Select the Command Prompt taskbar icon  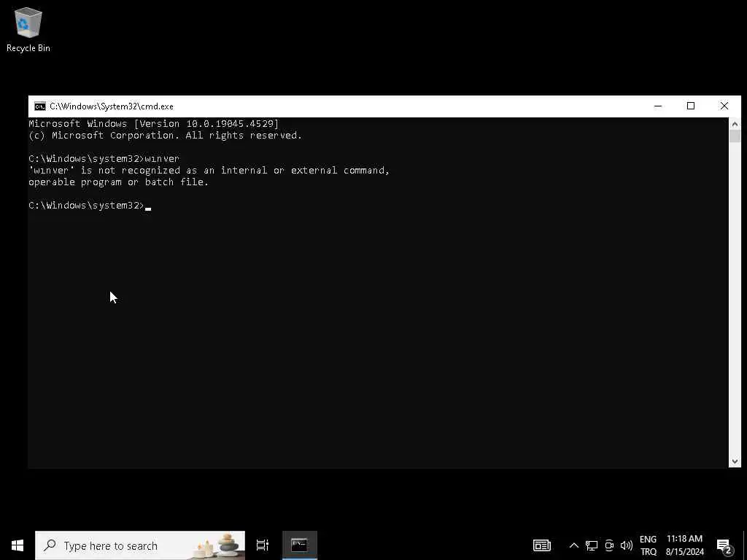(x=299, y=545)
